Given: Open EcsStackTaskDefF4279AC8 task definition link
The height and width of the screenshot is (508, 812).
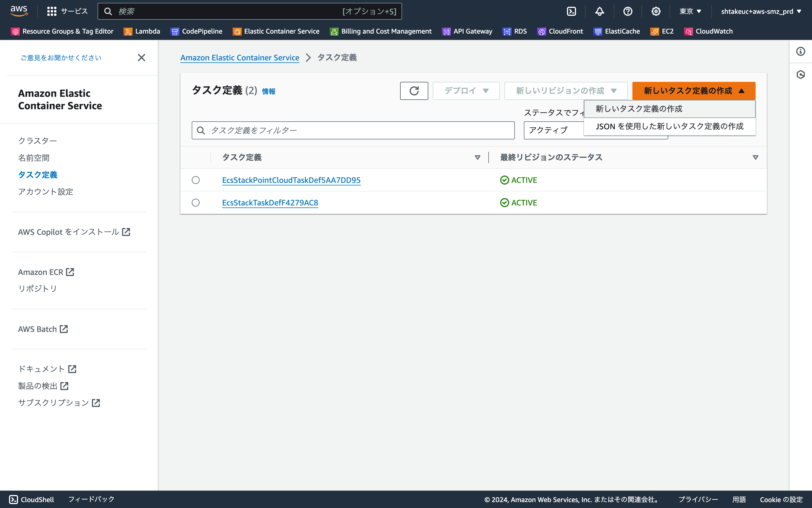Looking at the screenshot, I should pyautogui.click(x=270, y=203).
